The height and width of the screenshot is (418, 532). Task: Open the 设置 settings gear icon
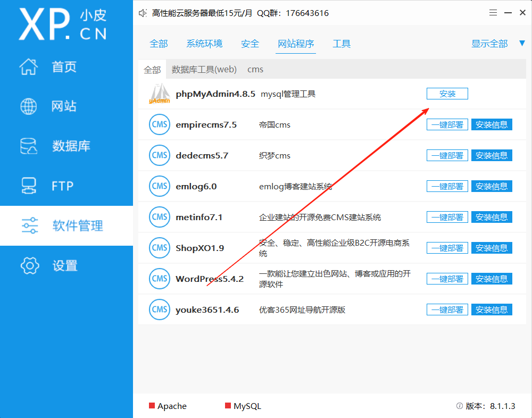click(29, 265)
